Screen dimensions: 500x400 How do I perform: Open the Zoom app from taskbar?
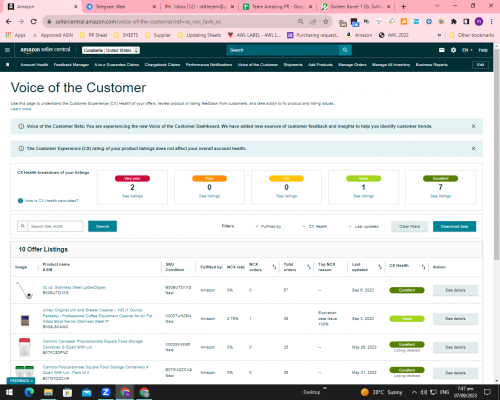coord(106,392)
